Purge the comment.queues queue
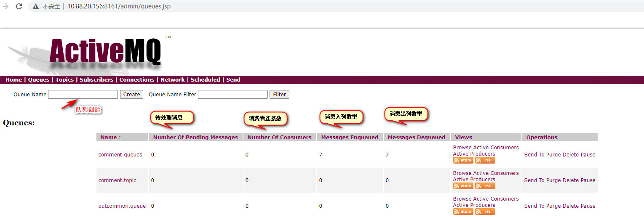Image resolution: width=644 pixels, height=217 pixels. tap(553, 155)
